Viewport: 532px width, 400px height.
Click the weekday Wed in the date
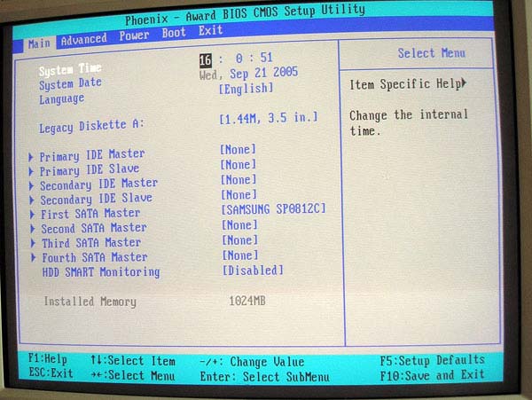point(208,75)
